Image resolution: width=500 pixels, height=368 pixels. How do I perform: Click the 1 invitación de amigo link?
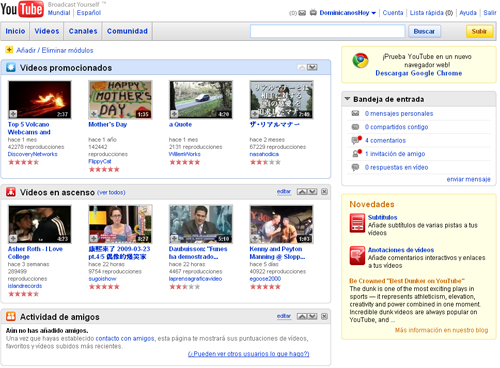click(x=395, y=154)
